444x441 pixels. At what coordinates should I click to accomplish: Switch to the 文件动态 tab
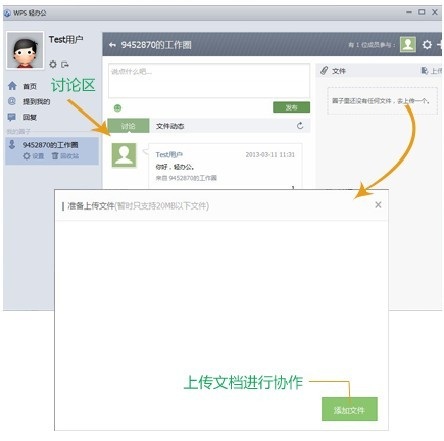click(x=170, y=126)
